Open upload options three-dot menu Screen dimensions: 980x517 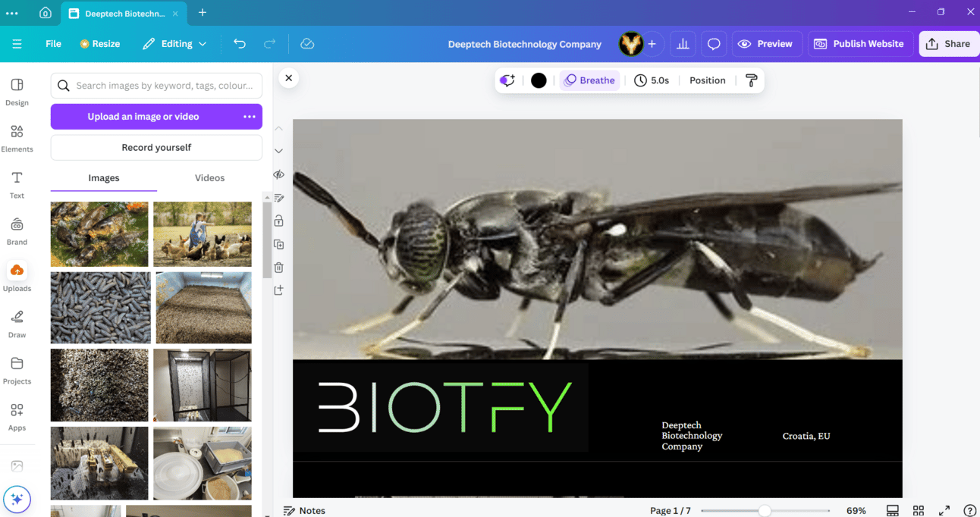pyautogui.click(x=250, y=117)
